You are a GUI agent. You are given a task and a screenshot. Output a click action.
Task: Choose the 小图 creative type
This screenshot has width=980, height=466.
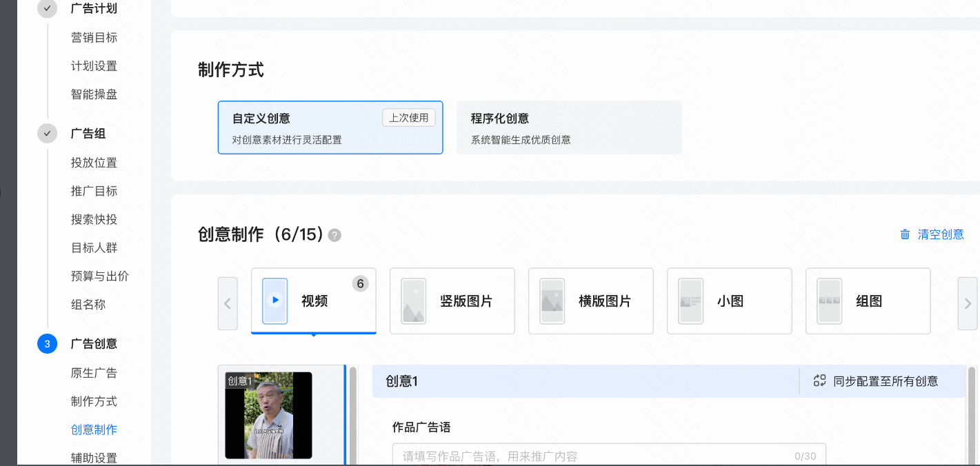729,301
